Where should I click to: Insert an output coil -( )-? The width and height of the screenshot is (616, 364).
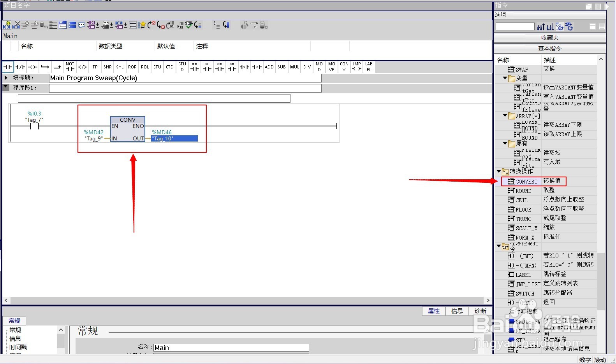click(x=33, y=67)
